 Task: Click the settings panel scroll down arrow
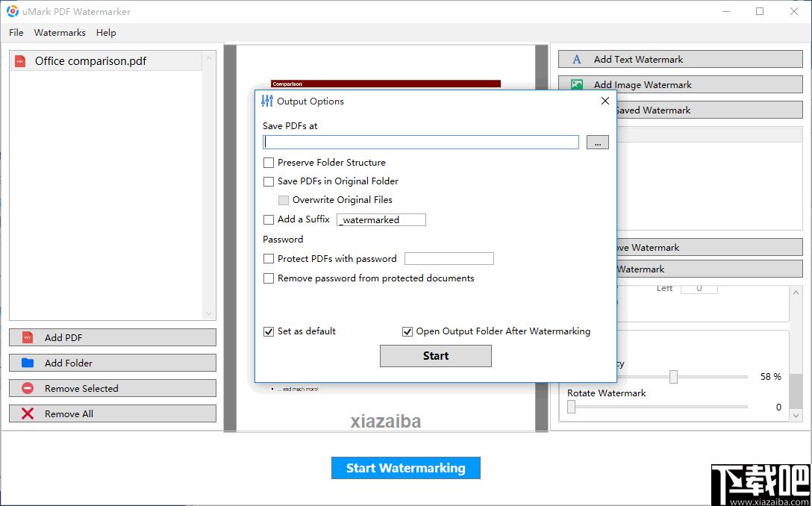point(796,415)
